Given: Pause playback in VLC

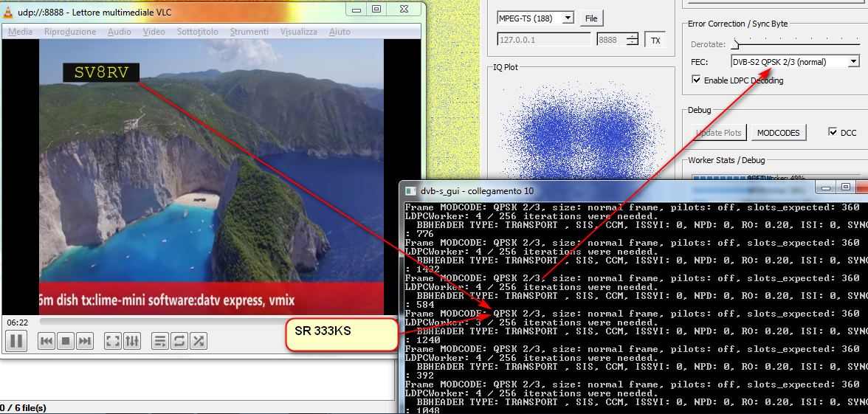Looking at the screenshot, I should (x=16, y=340).
